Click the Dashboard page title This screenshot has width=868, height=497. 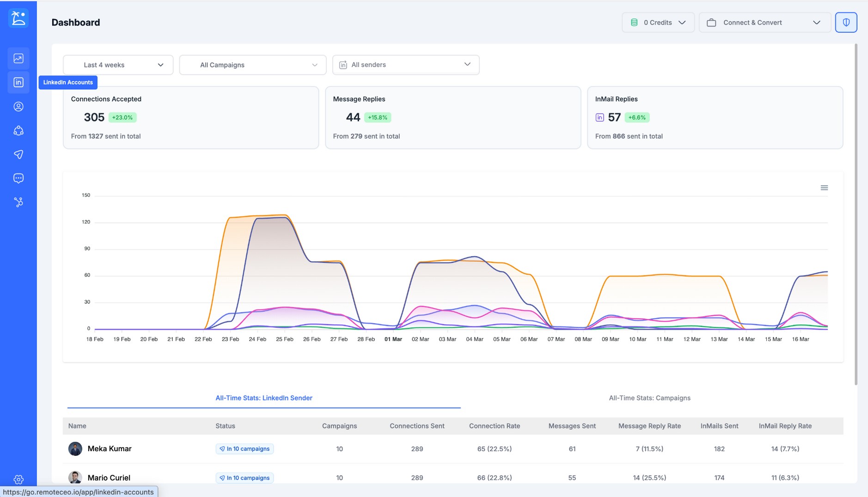coord(76,22)
